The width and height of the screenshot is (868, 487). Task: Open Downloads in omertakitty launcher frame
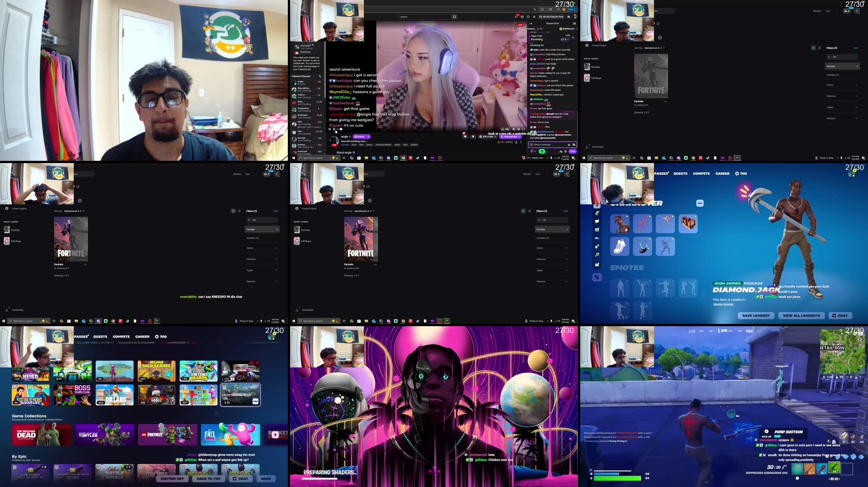point(14,310)
